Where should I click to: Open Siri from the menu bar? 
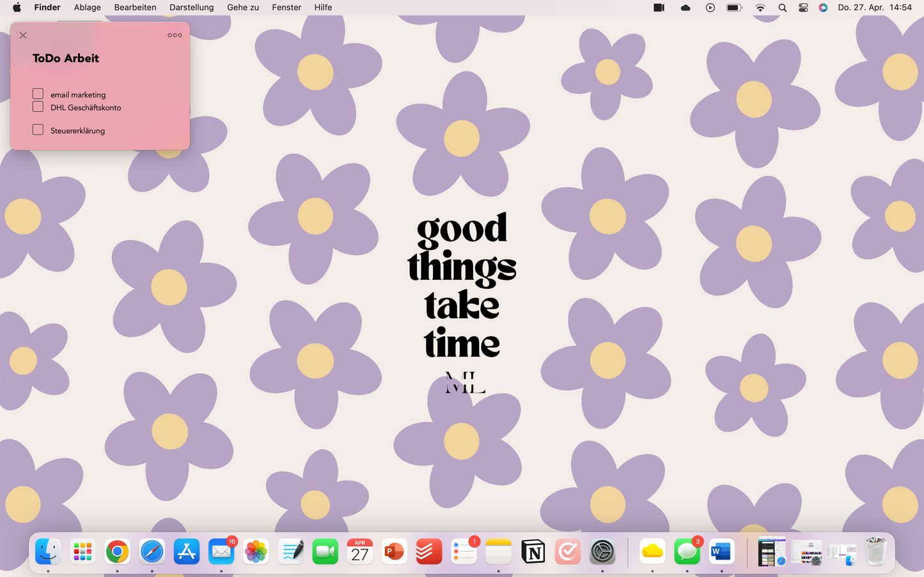point(823,8)
